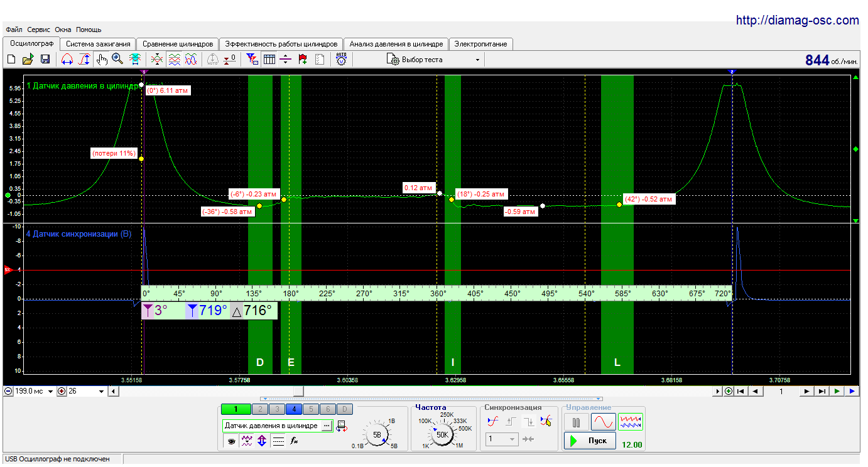Click the combined sine waves icon

[192, 59]
